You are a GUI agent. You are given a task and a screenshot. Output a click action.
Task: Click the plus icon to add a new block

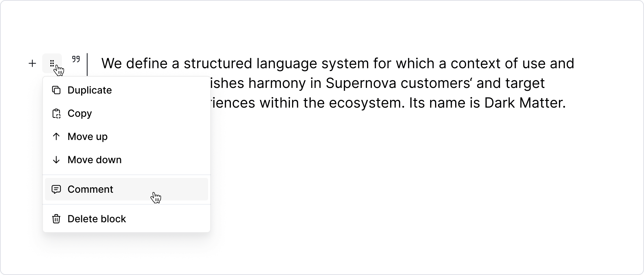click(32, 63)
